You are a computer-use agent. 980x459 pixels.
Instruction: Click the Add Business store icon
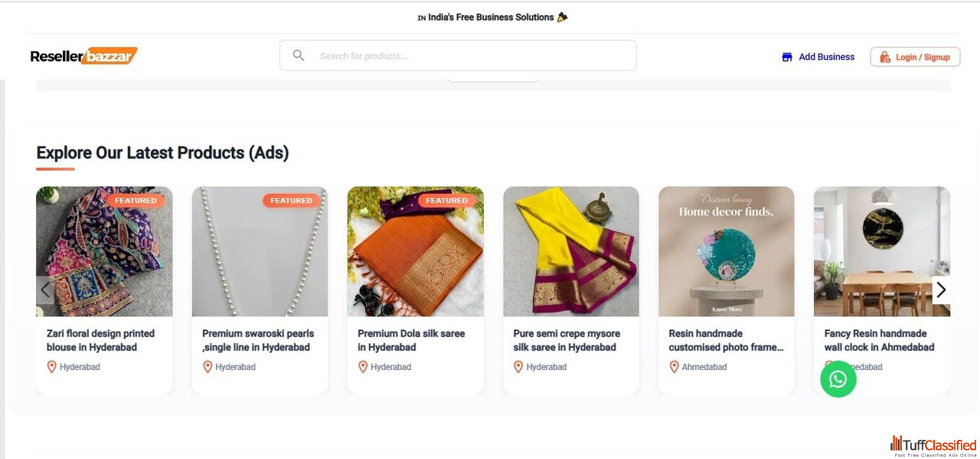(787, 57)
